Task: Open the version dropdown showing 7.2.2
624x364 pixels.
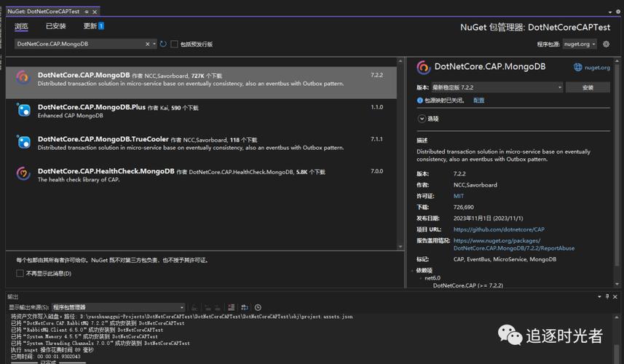Action: tap(497, 87)
